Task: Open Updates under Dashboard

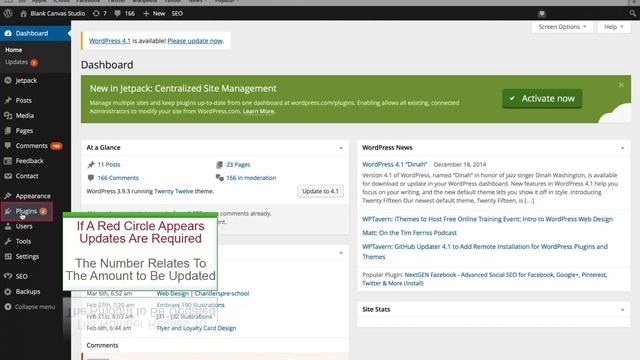Action: point(21,62)
